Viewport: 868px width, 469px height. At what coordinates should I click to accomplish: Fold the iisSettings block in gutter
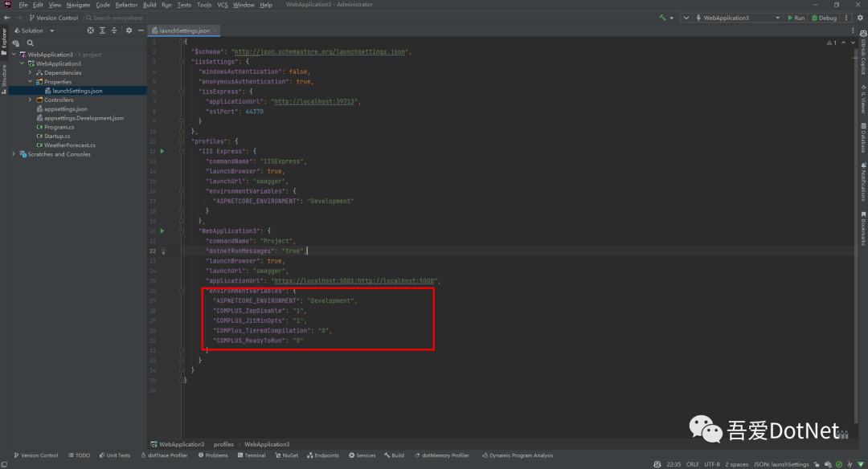[181, 62]
